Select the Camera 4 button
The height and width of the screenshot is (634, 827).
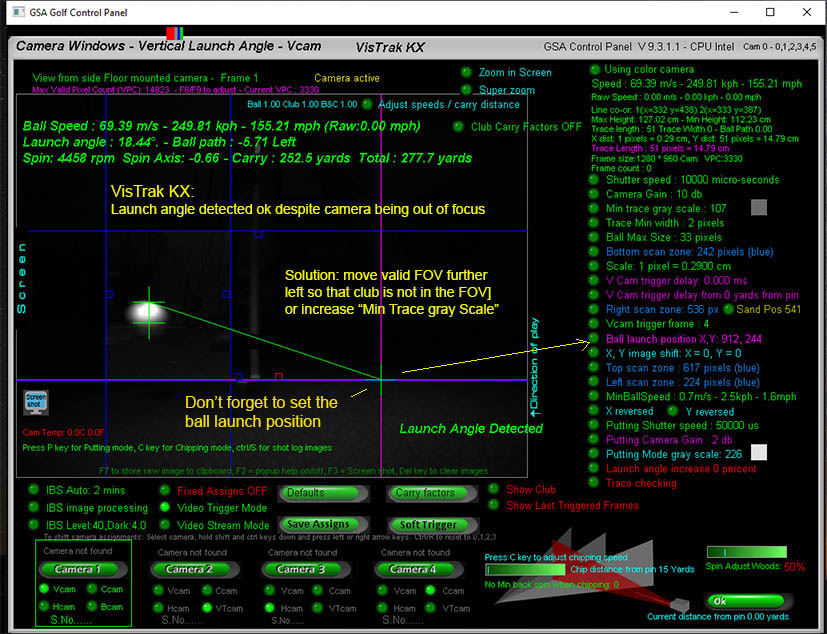pos(419,569)
